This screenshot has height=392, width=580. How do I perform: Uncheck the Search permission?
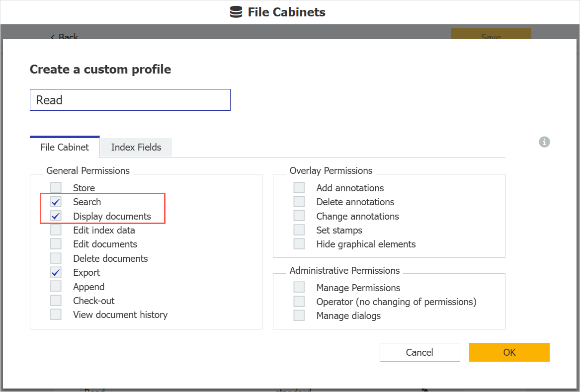[x=55, y=202]
